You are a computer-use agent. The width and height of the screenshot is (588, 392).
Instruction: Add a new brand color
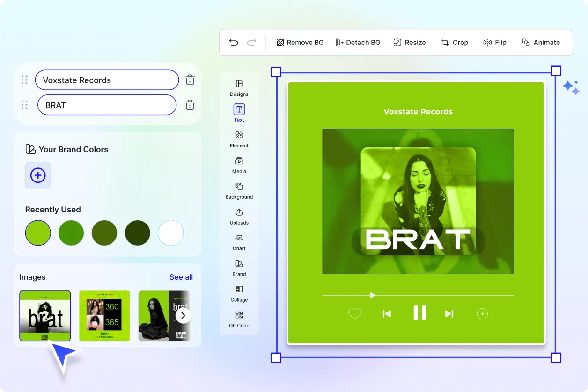click(37, 175)
